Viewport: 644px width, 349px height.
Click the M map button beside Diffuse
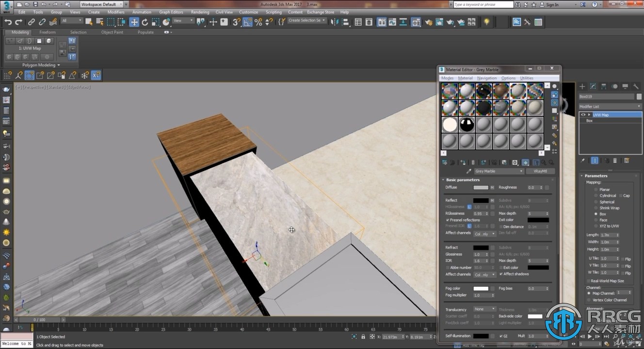[x=492, y=188]
